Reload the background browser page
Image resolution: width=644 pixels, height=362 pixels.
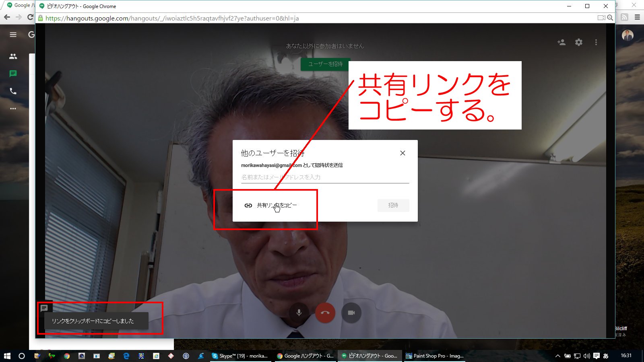point(30,17)
